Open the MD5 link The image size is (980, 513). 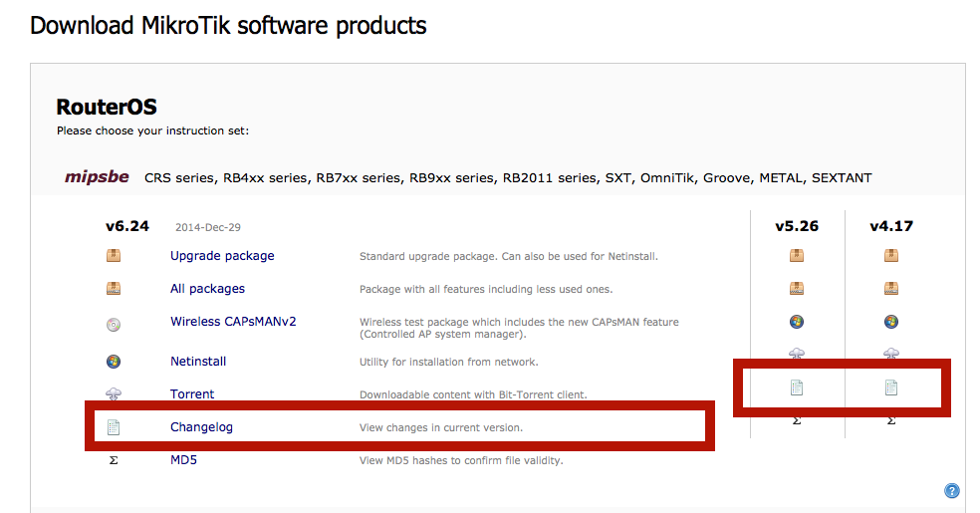pyautogui.click(x=183, y=460)
